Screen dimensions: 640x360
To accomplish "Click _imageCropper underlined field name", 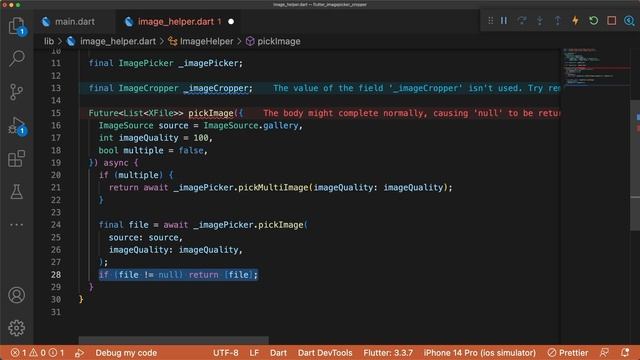I will coord(216,88).
